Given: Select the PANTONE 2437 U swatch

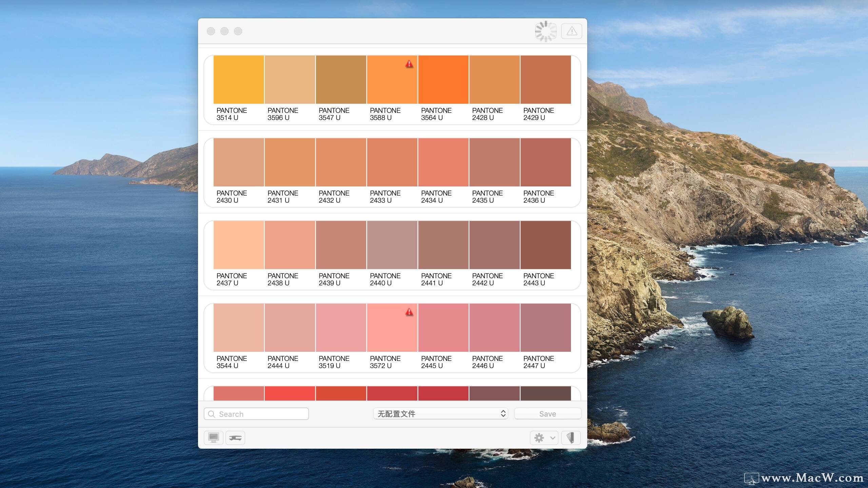Looking at the screenshot, I should tap(239, 245).
